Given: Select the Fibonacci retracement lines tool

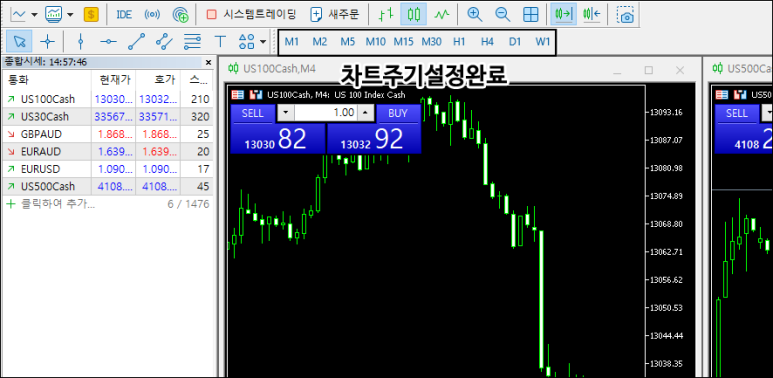Looking at the screenshot, I should pyautogui.click(x=192, y=41).
